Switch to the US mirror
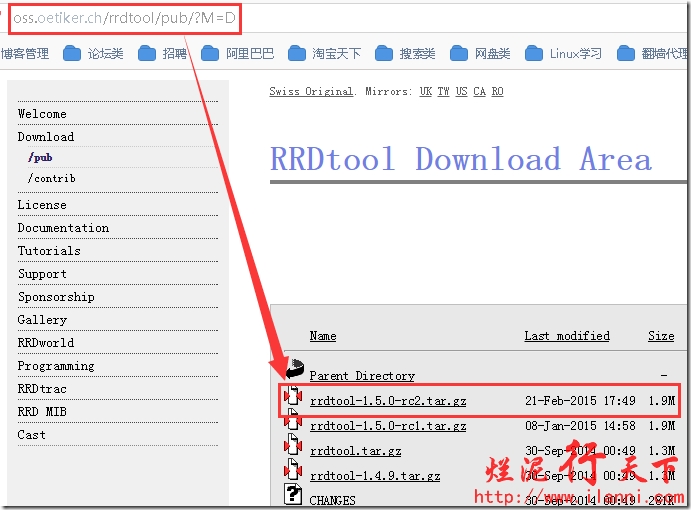Viewport: 691px width, 510px height. (461, 91)
